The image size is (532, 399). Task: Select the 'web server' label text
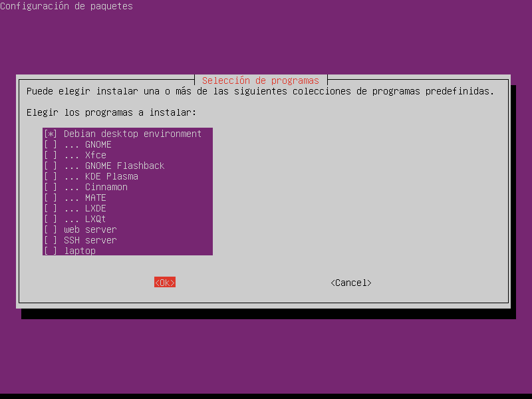tap(90, 229)
